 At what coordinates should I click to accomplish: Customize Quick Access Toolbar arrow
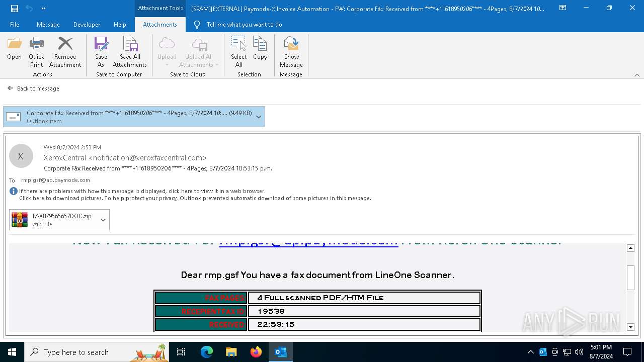click(x=44, y=8)
